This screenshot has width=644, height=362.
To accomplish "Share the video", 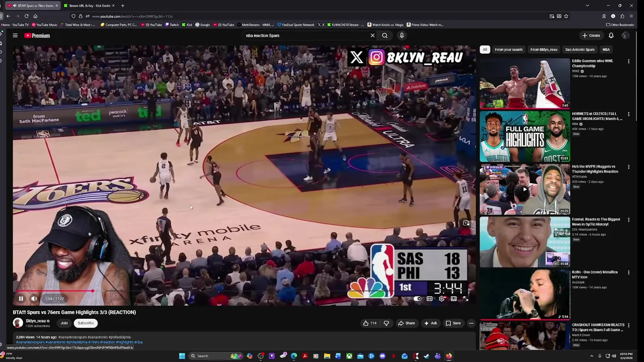I will tap(407, 323).
